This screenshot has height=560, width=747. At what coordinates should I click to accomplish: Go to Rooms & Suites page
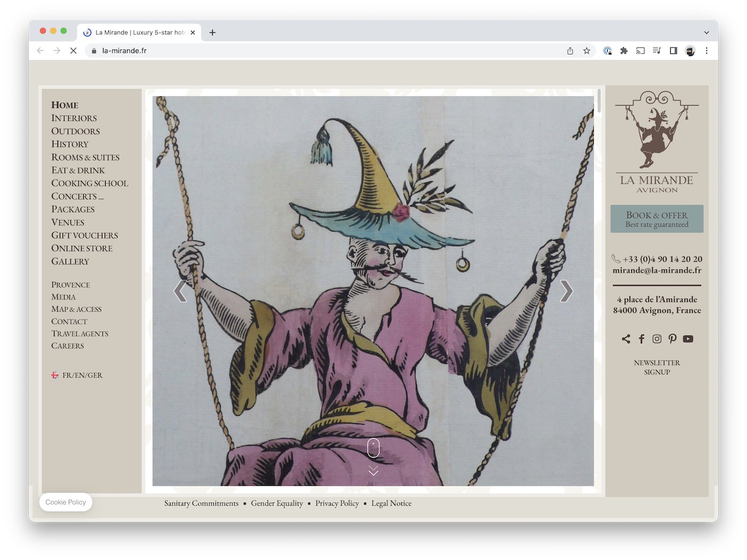pos(85,157)
